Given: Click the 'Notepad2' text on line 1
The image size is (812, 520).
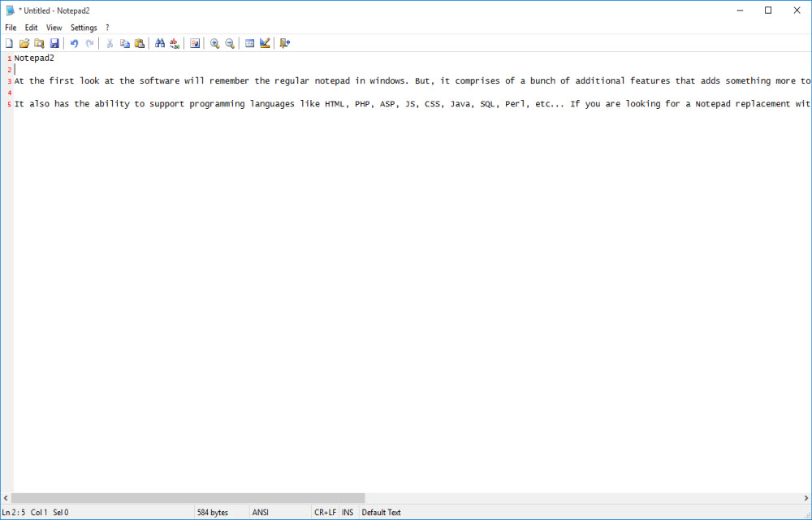Looking at the screenshot, I should click(34, 58).
